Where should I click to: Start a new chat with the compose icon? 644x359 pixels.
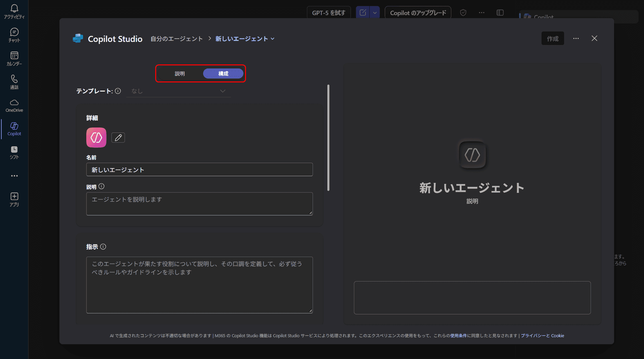click(362, 13)
